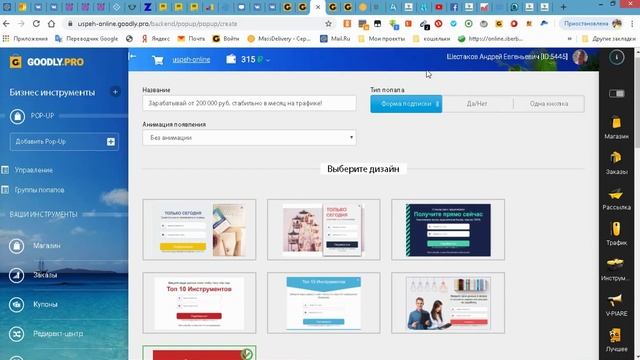Viewport: 640px width, 360px height.
Task: Open the Яндекс bookmark
Action: (x=156, y=39)
